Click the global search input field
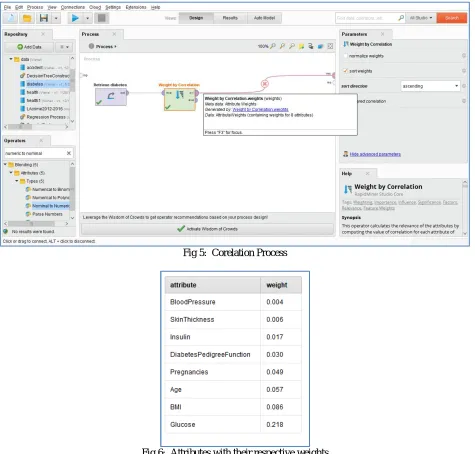 tap(366, 18)
